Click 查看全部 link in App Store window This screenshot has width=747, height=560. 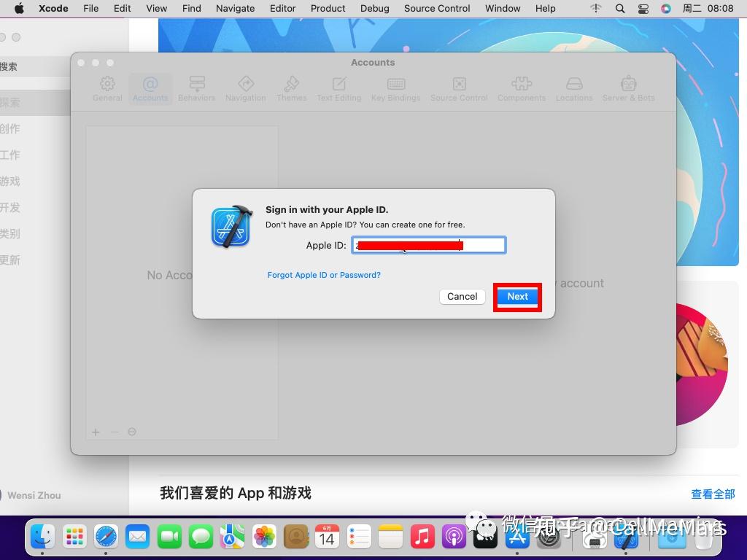point(713,494)
